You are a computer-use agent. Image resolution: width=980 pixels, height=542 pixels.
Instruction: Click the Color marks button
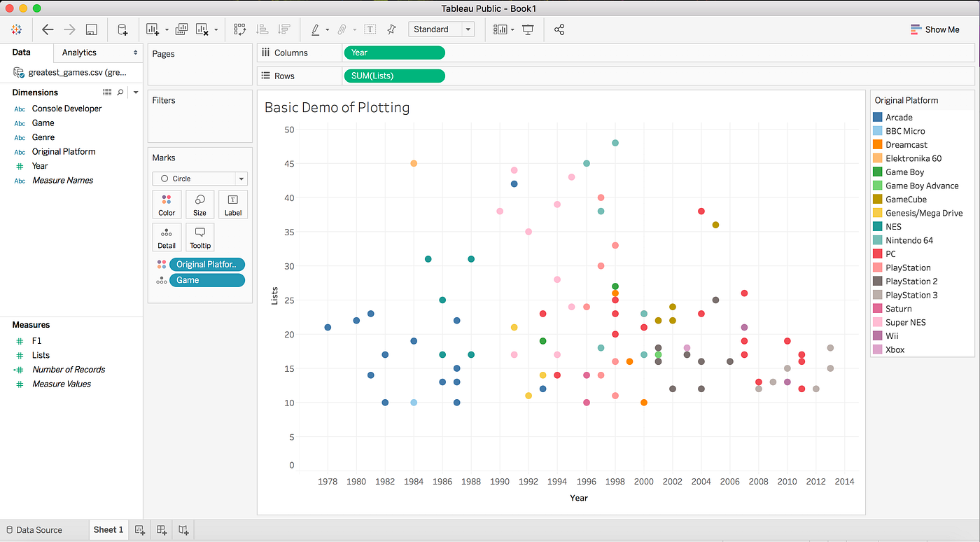(x=167, y=204)
